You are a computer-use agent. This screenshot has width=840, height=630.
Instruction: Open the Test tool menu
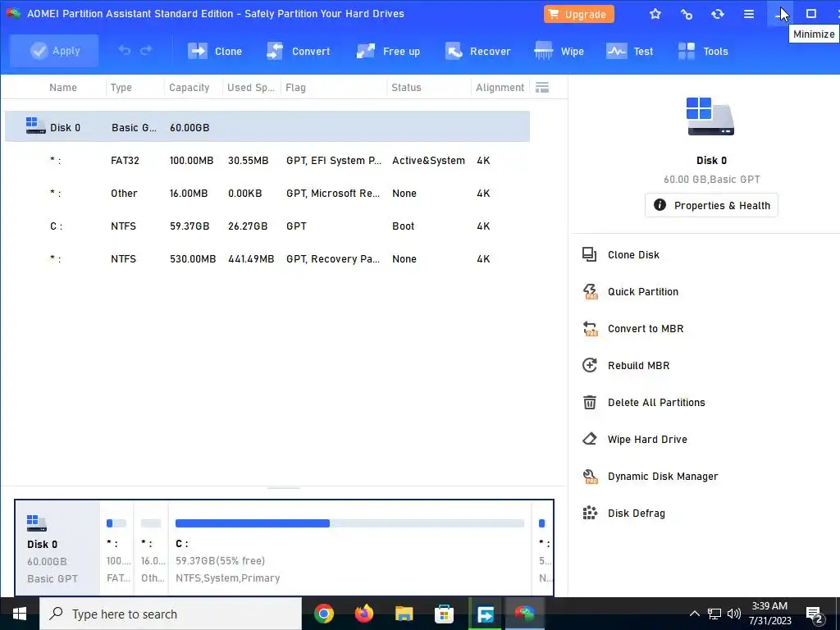[629, 52]
